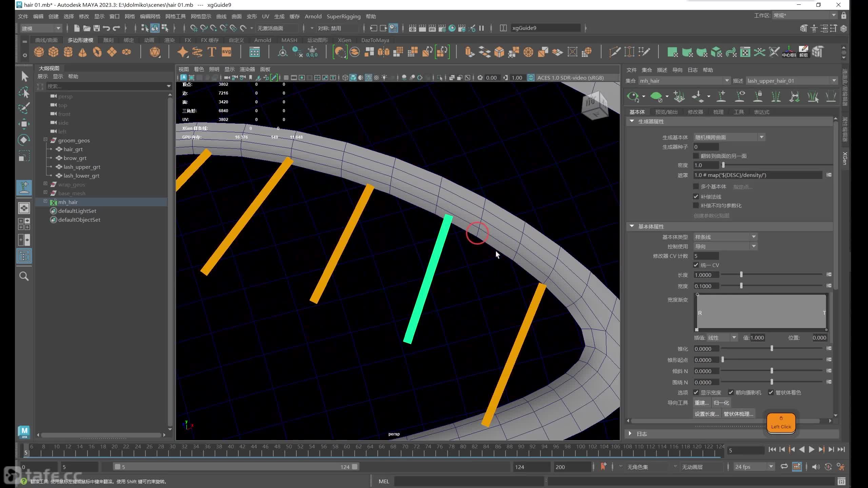The height and width of the screenshot is (488, 868).
Task: Click the outliner search field
Action: click(x=108, y=86)
